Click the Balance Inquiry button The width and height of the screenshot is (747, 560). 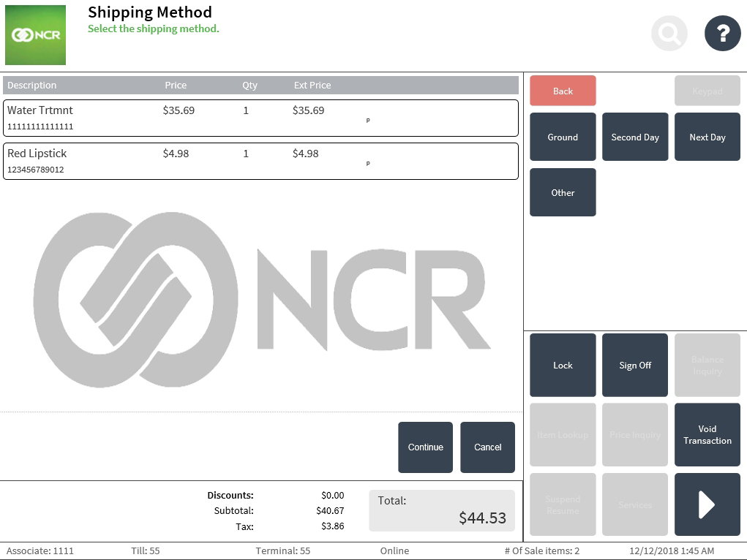(707, 365)
